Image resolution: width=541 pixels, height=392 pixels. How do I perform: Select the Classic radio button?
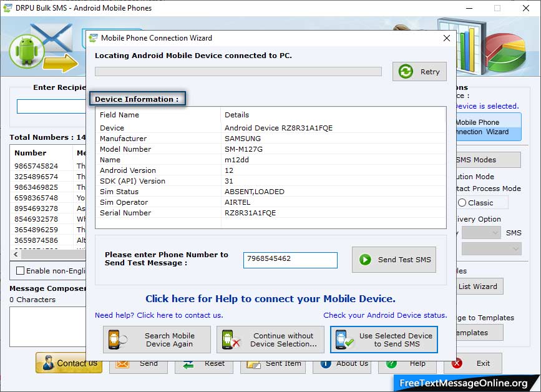[462, 203]
